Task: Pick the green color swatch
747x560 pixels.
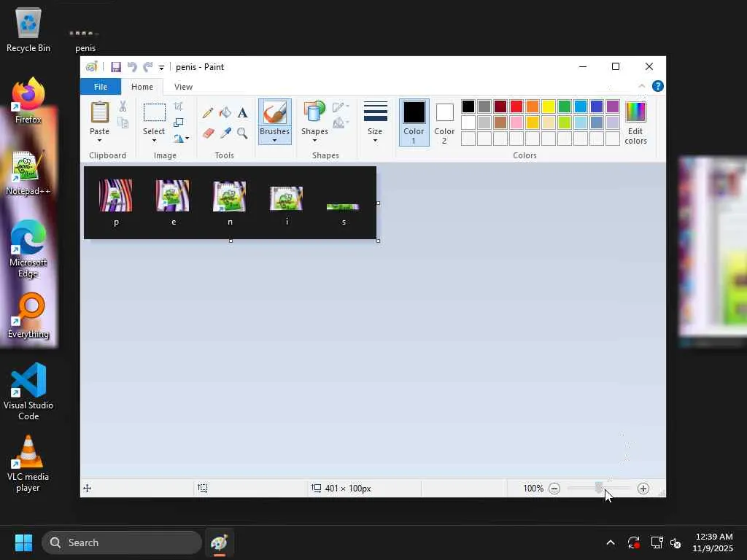Action: point(564,106)
